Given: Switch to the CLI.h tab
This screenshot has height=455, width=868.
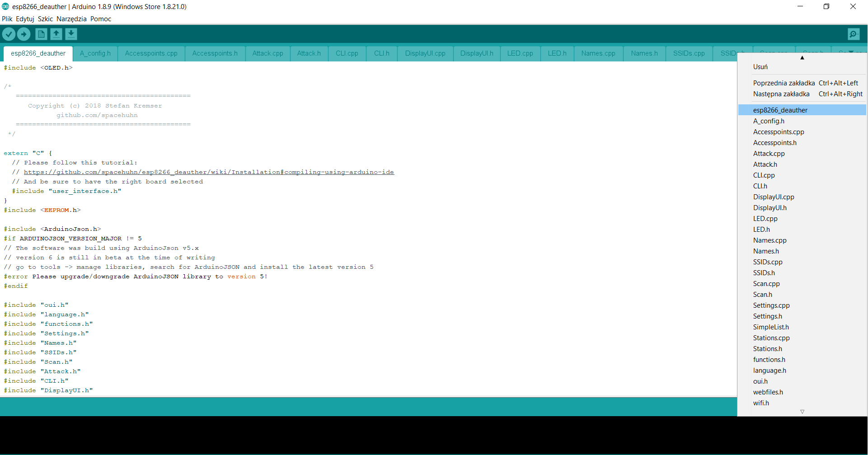Looking at the screenshot, I should pos(382,53).
